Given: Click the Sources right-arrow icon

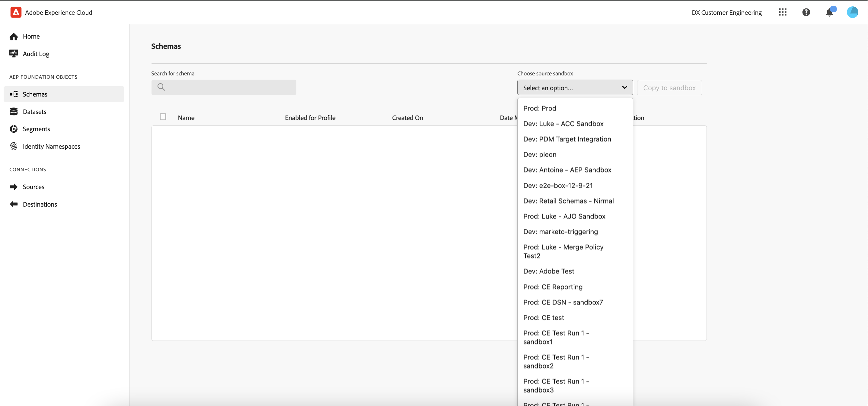Looking at the screenshot, I should [14, 187].
